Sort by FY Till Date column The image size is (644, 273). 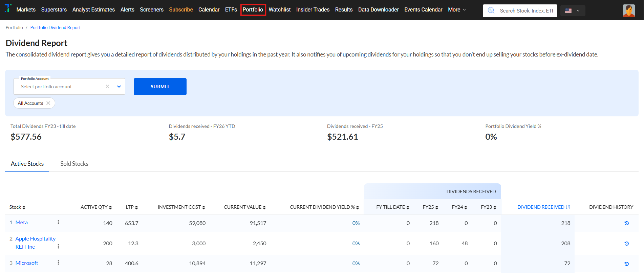click(392, 207)
